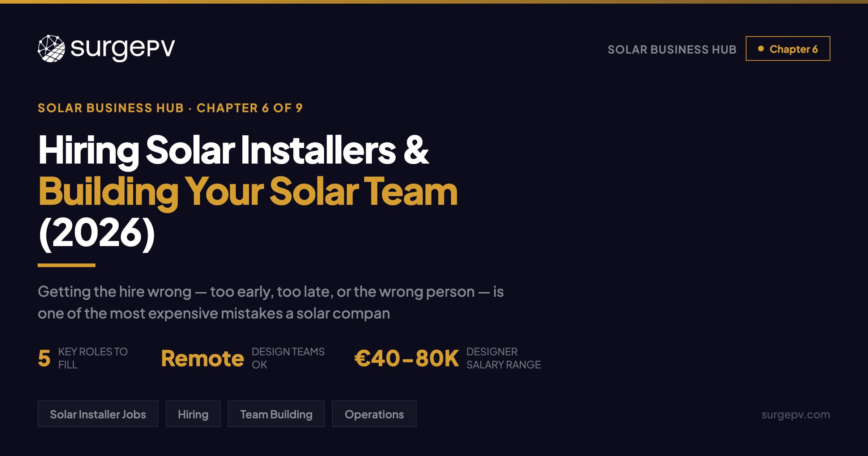Select the yellow dot inside Chapter 6 badge
Viewport: 868px width, 456px height.
(x=762, y=49)
